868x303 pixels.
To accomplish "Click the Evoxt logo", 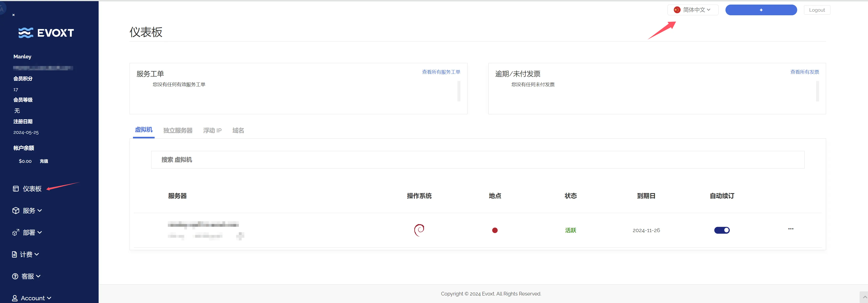I will [x=46, y=33].
